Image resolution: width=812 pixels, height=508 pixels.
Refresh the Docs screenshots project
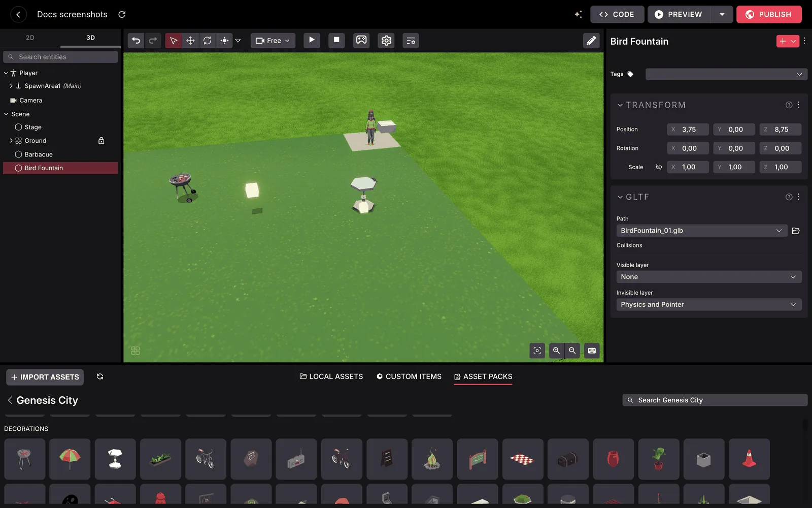pos(122,14)
